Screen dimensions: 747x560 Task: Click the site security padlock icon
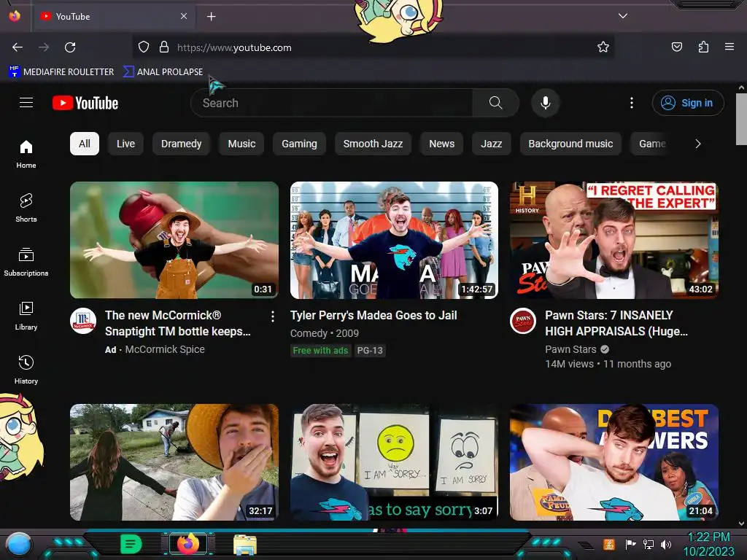164,47
